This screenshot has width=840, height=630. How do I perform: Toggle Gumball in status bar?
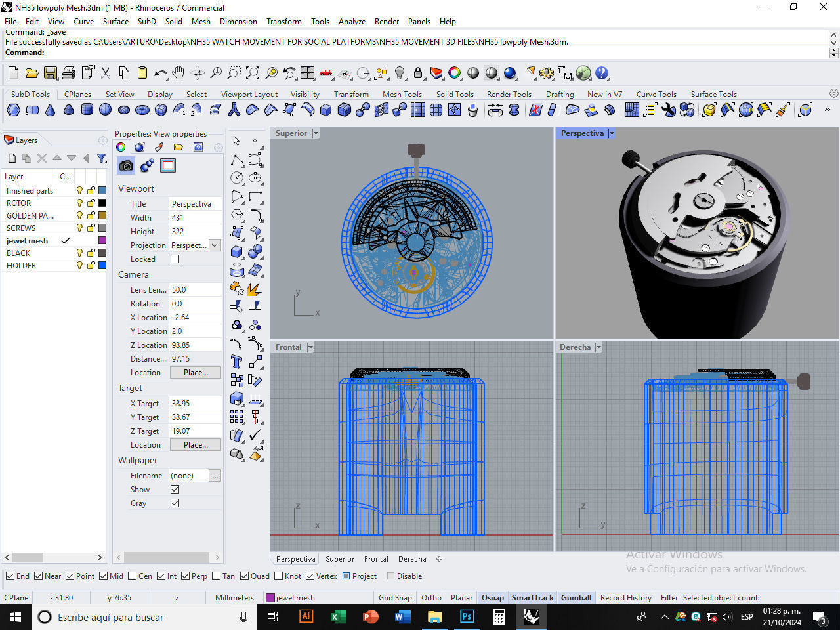coord(576,598)
